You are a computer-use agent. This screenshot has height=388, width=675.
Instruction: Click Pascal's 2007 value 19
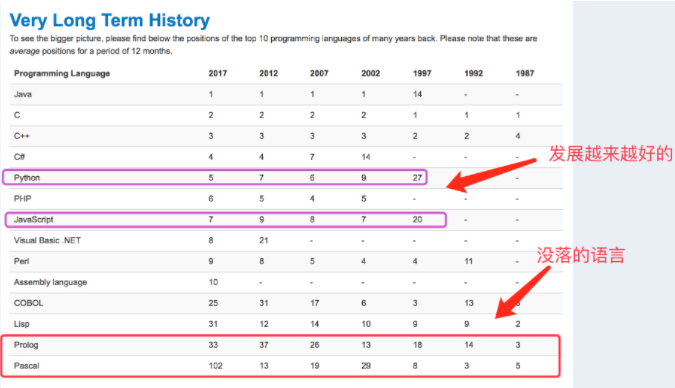pos(315,366)
